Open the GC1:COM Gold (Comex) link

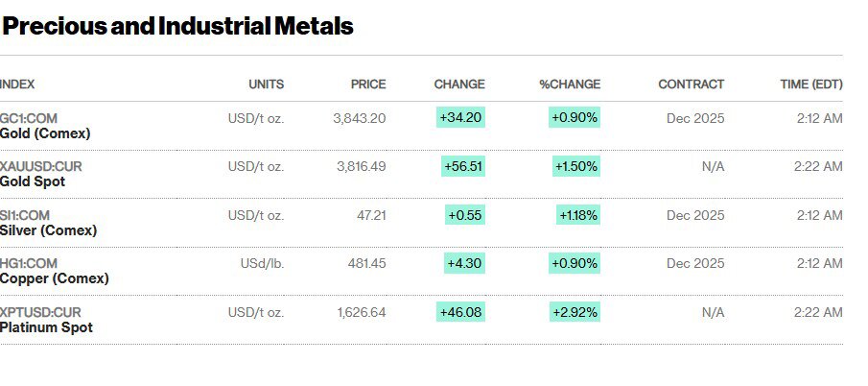click(x=45, y=126)
